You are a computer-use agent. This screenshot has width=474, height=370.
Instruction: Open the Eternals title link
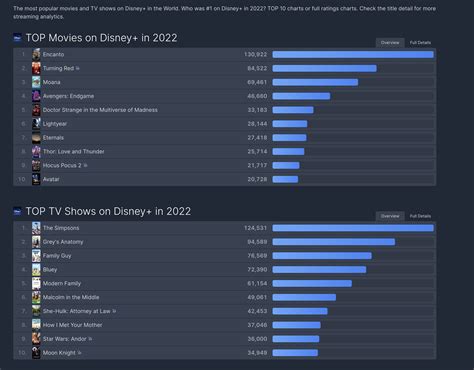point(53,138)
